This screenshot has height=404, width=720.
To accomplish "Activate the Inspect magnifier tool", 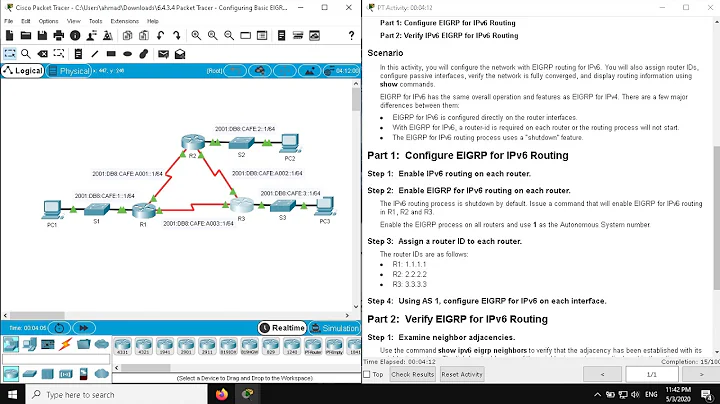I will [26, 54].
